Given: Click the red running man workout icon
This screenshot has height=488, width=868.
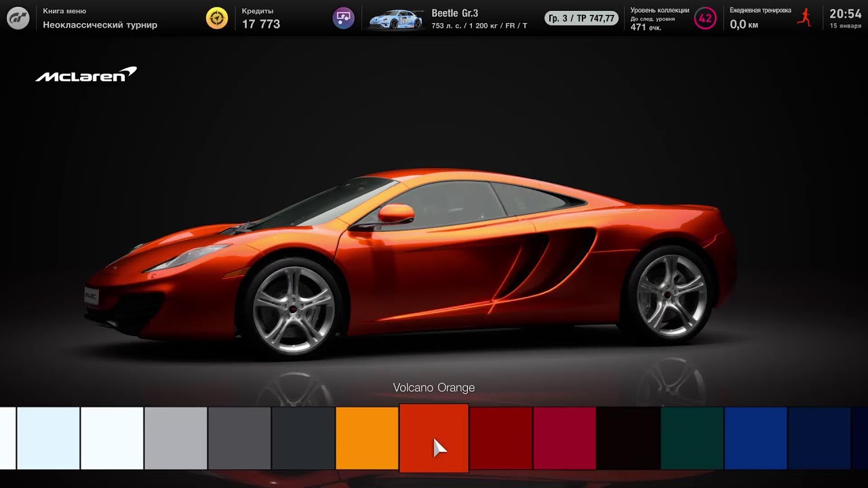Looking at the screenshot, I should 805,18.
